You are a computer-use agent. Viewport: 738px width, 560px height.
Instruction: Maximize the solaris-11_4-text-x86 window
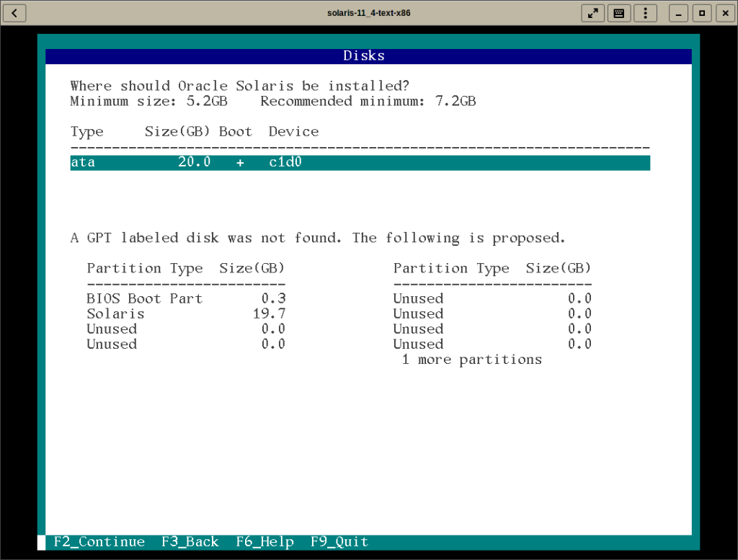coord(702,13)
